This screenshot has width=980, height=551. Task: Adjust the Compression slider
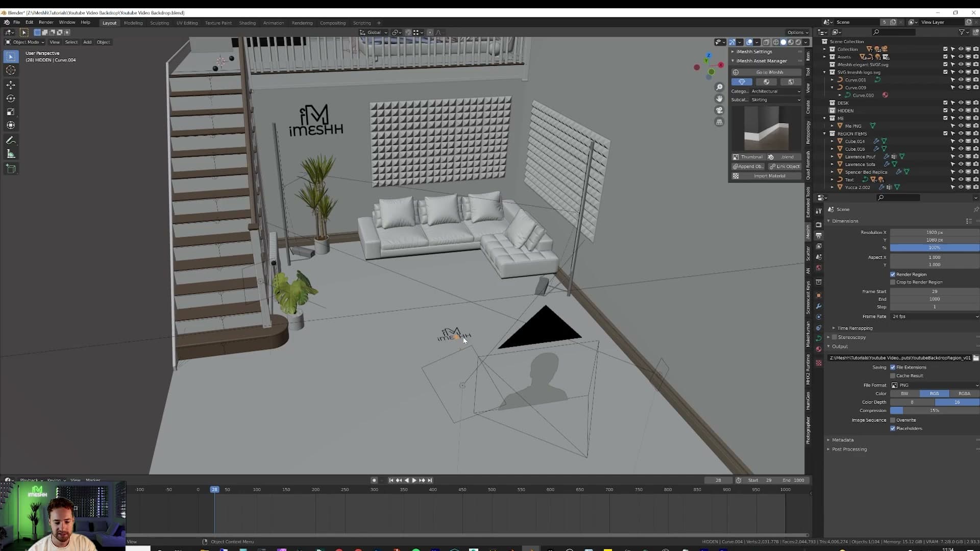935,411
